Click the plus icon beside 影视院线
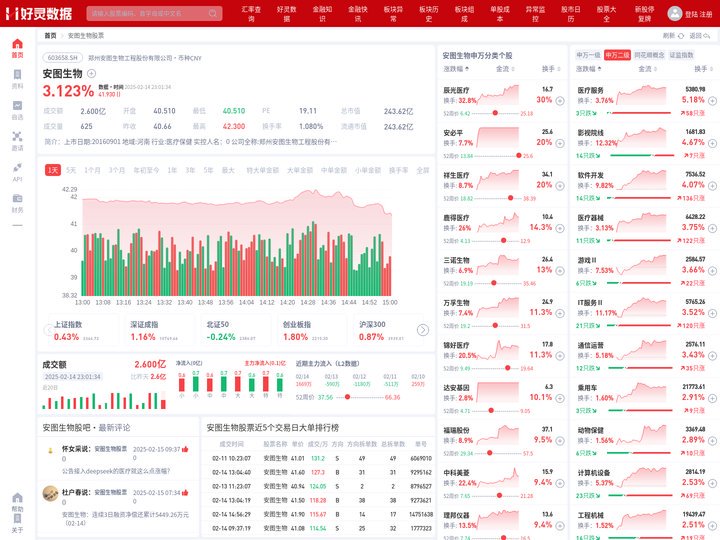 click(712, 143)
